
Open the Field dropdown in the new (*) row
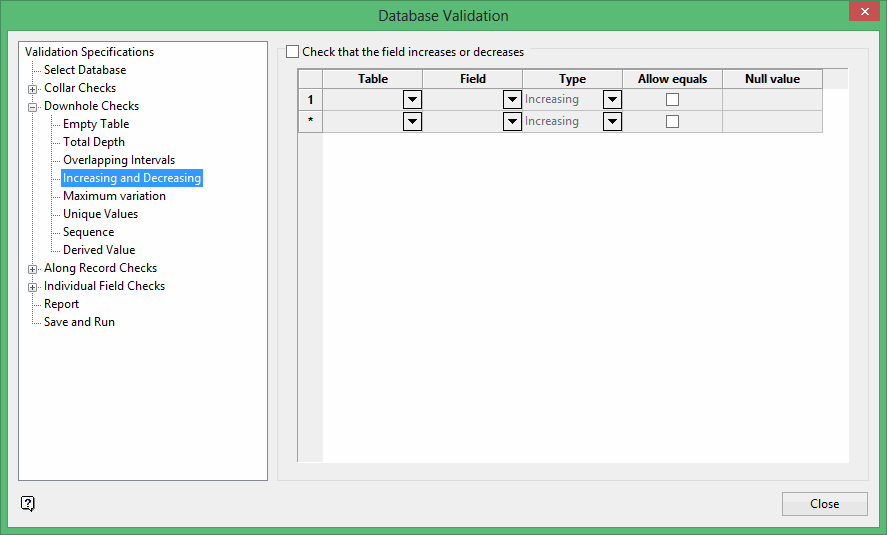[x=512, y=122]
